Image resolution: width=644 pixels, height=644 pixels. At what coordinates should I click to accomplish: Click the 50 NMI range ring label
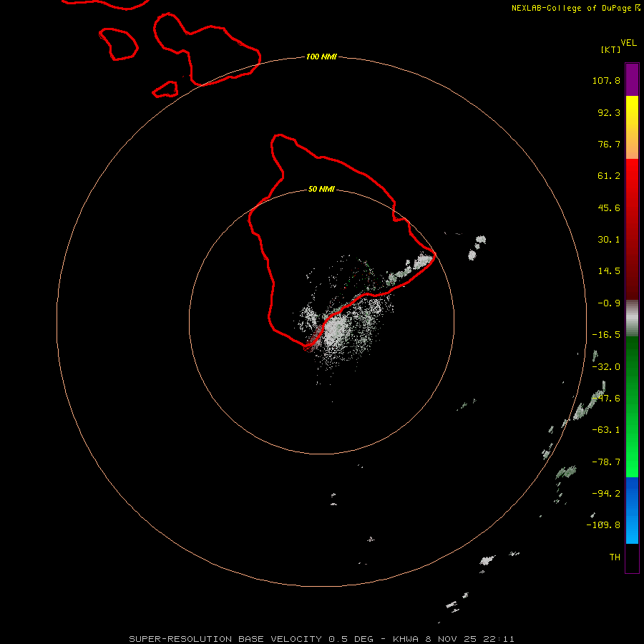coord(321,189)
